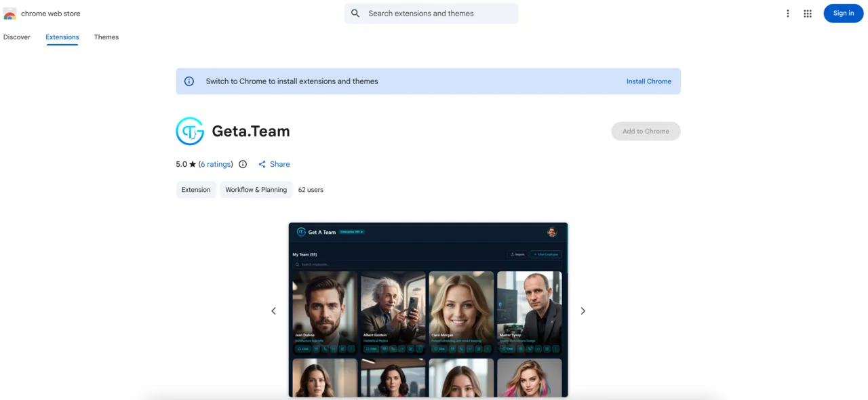Screen dimensions: 868x400
Task: Click the disabled Add to Chrome button
Action: tap(646, 132)
